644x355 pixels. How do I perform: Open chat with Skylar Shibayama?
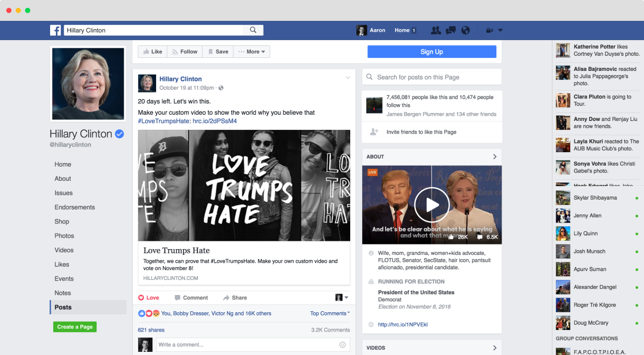(x=598, y=198)
